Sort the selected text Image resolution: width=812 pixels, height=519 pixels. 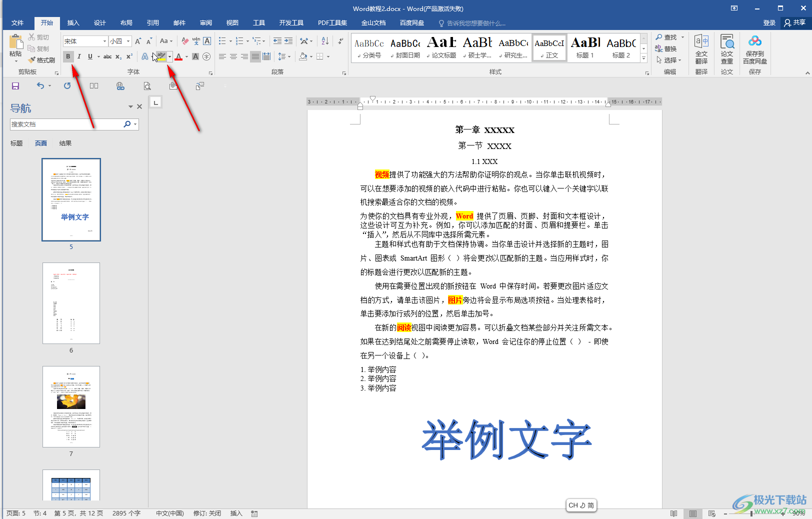(325, 41)
